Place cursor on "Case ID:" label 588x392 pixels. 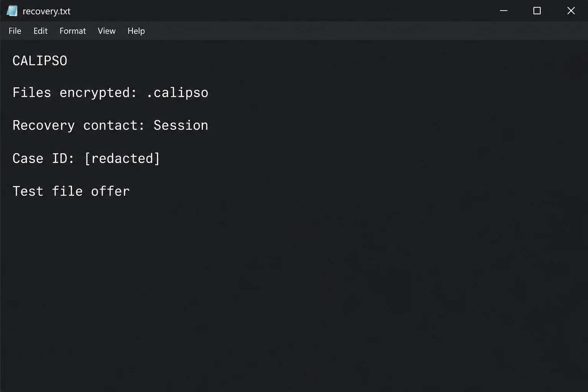tap(43, 158)
